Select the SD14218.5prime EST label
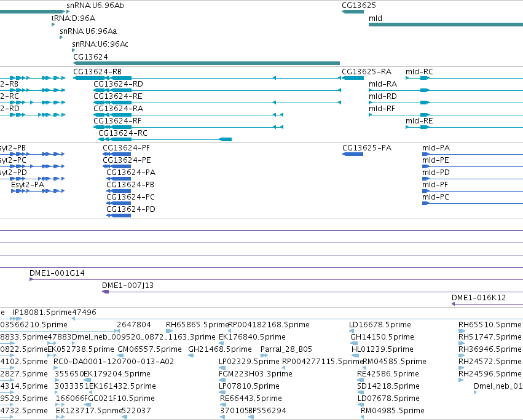The width and height of the screenshot is (523, 420). [388, 387]
